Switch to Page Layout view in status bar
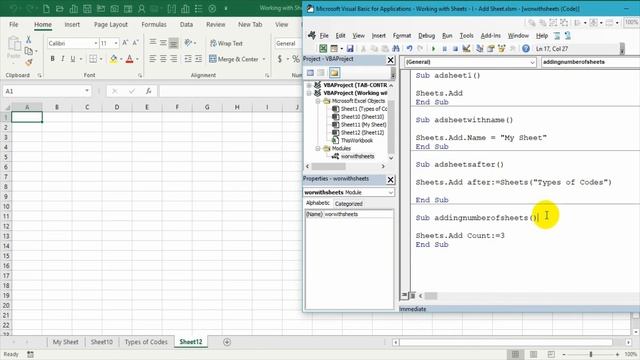Image resolution: width=640 pixels, height=360 pixels. click(533, 354)
